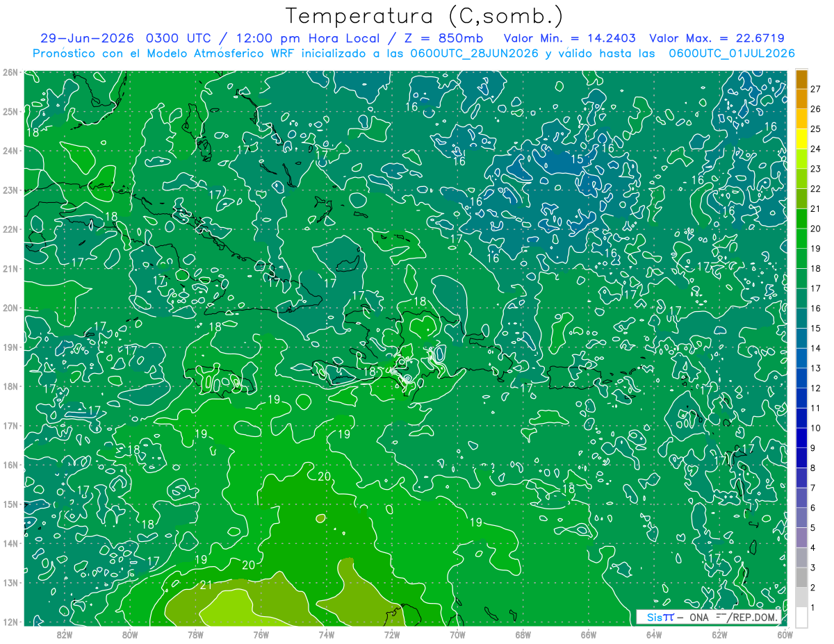Click the '22N' latitude axis label

click(10, 229)
